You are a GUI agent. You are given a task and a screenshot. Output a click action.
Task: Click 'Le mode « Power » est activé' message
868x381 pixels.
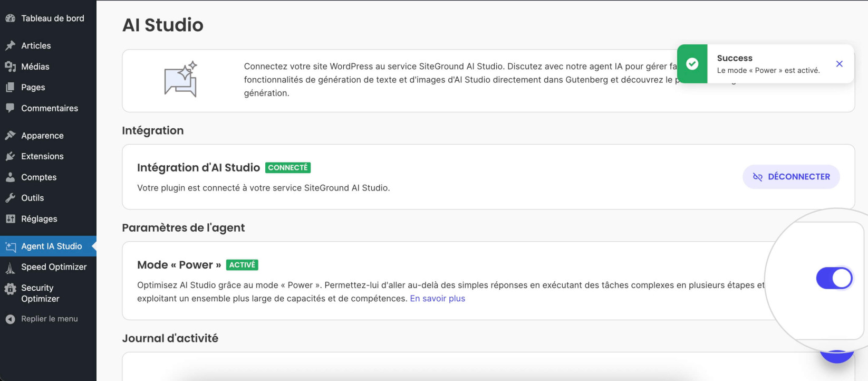(x=768, y=70)
